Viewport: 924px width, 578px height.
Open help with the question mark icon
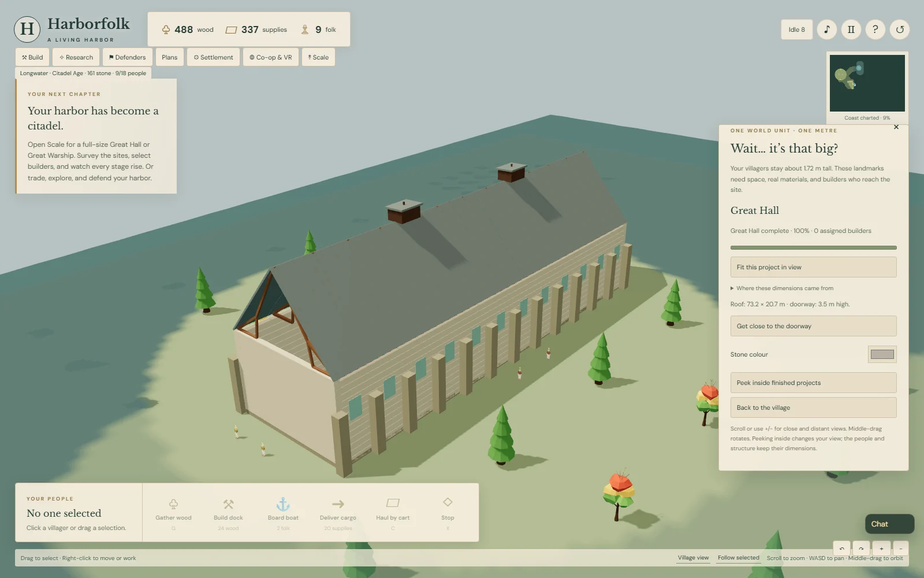pos(875,29)
